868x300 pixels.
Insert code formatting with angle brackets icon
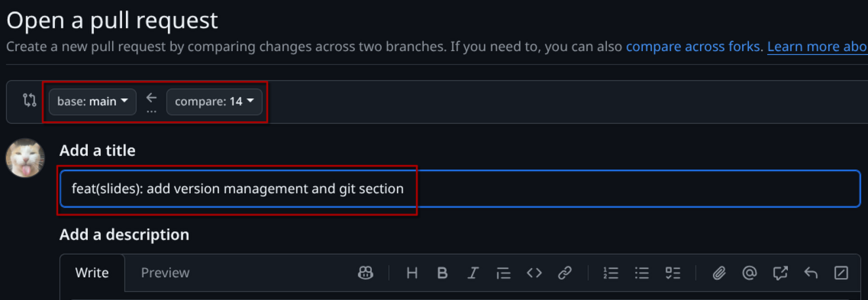coord(534,273)
